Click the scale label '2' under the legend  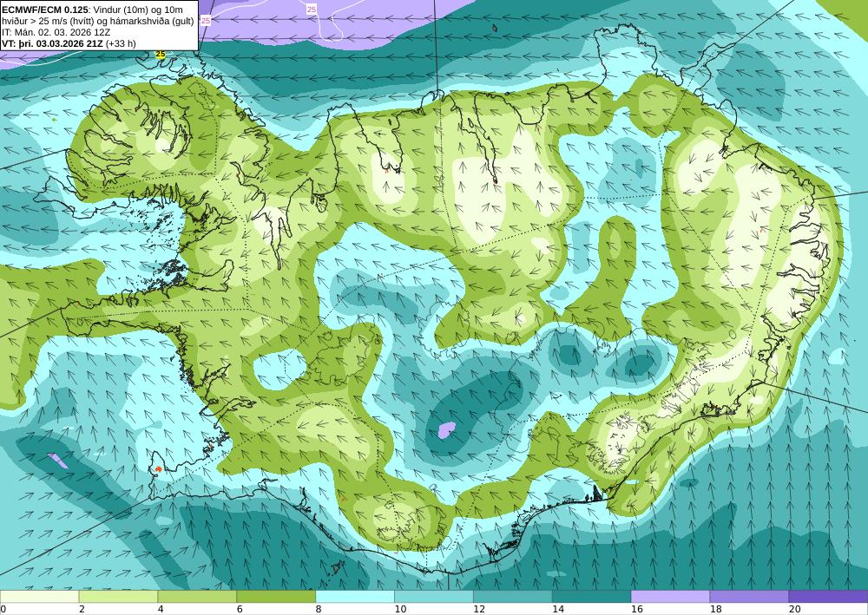coord(82,609)
